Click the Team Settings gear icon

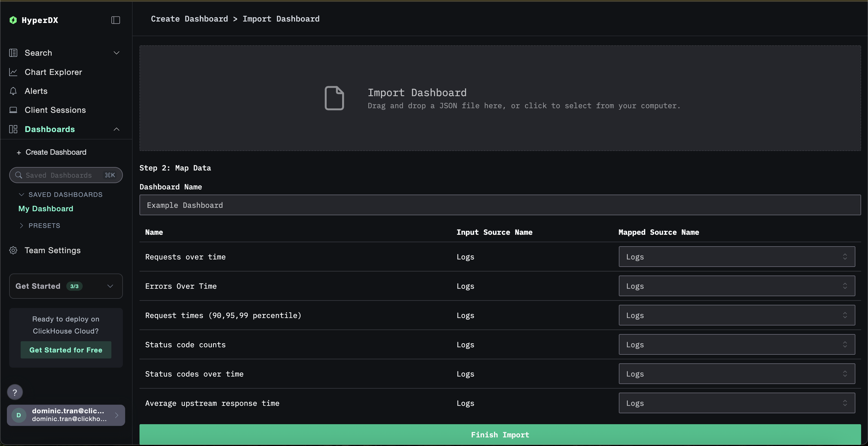point(13,250)
